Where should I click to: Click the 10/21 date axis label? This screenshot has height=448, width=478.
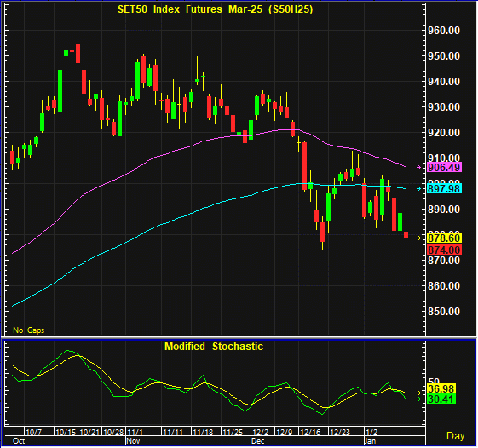tap(89, 432)
